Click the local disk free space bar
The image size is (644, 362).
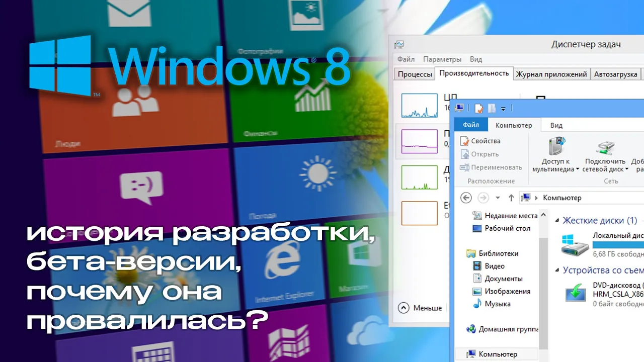click(618, 244)
